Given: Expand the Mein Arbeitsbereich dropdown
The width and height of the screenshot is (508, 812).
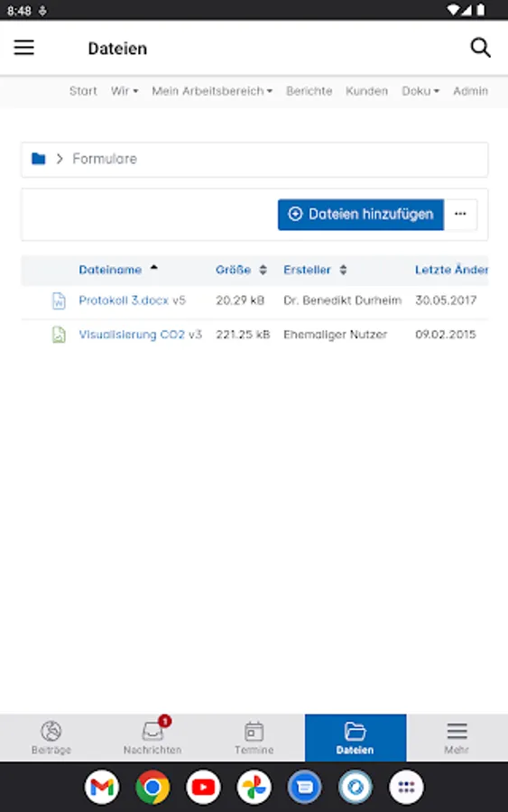Looking at the screenshot, I should pyautogui.click(x=212, y=91).
